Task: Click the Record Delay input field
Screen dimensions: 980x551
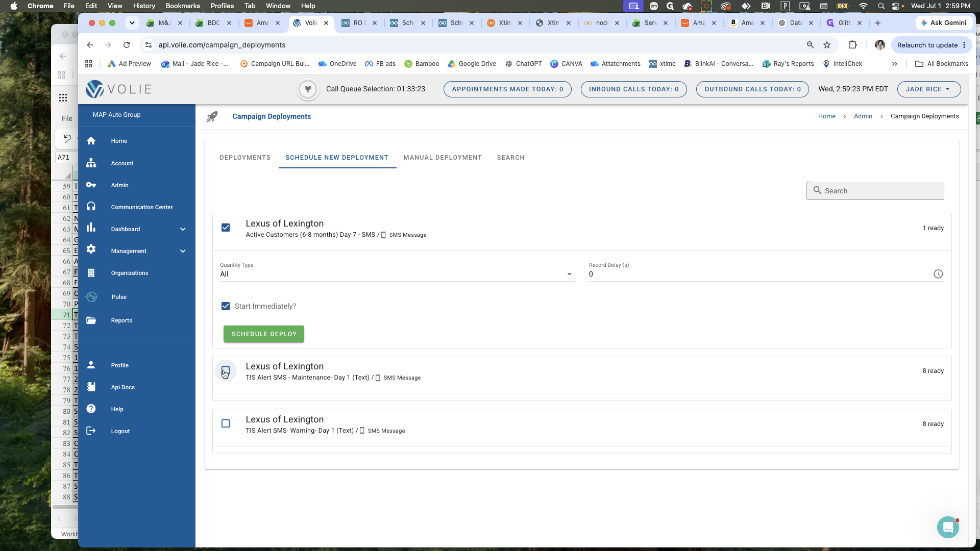Action: 759,274
